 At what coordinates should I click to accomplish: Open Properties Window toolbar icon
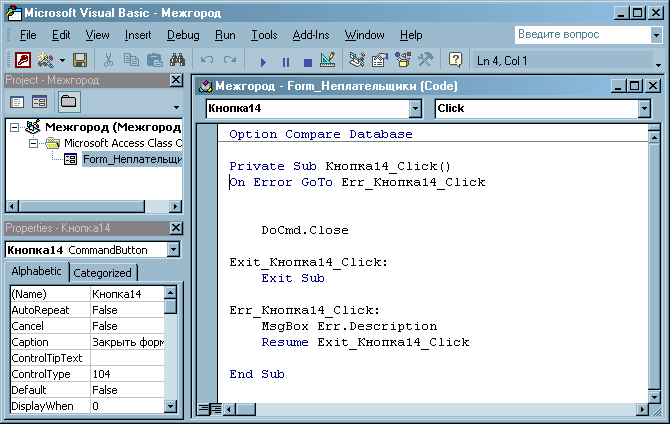click(x=380, y=60)
